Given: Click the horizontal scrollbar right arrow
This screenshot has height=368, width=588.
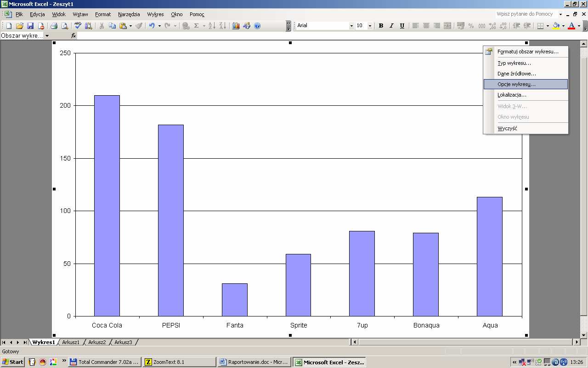Looking at the screenshot, I should (577, 342).
